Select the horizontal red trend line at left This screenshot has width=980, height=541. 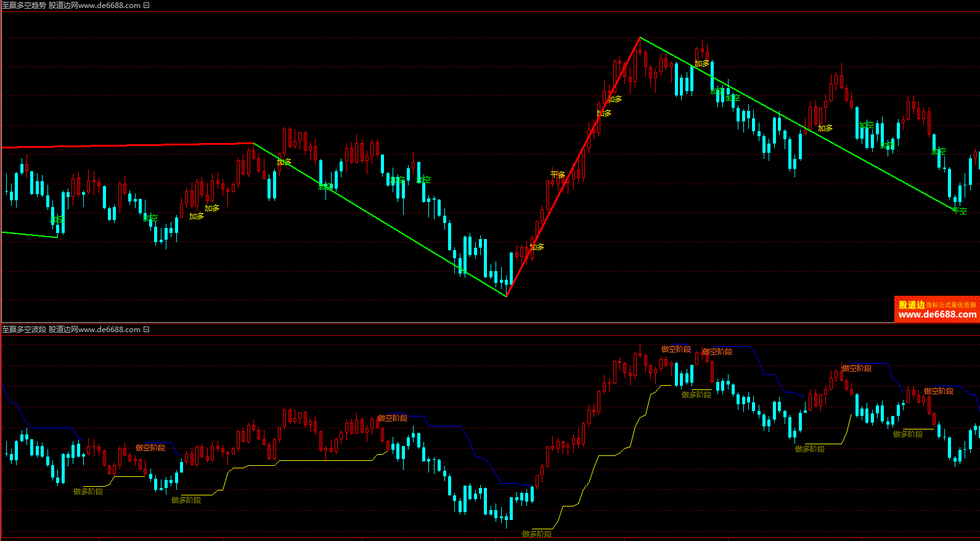point(123,145)
